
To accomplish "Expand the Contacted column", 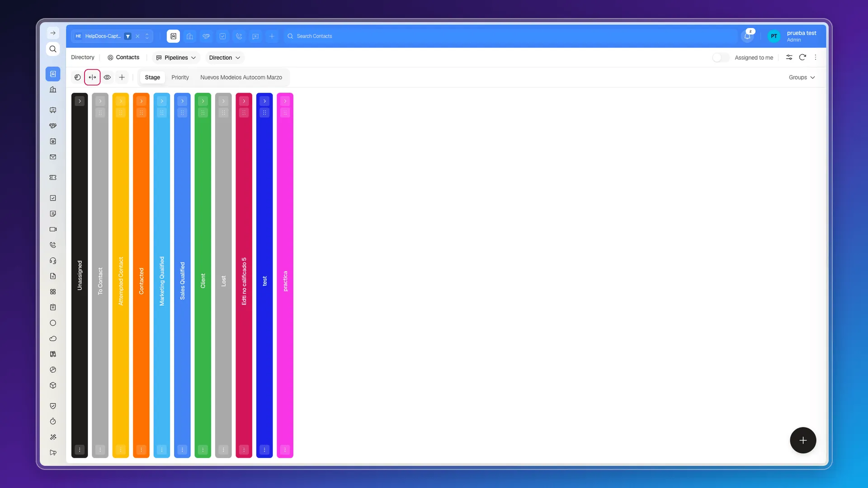I will pos(141,101).
